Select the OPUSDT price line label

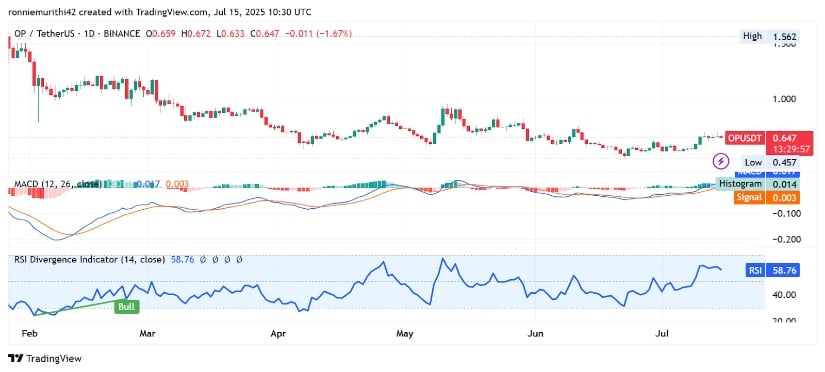[x=744, y=138]
